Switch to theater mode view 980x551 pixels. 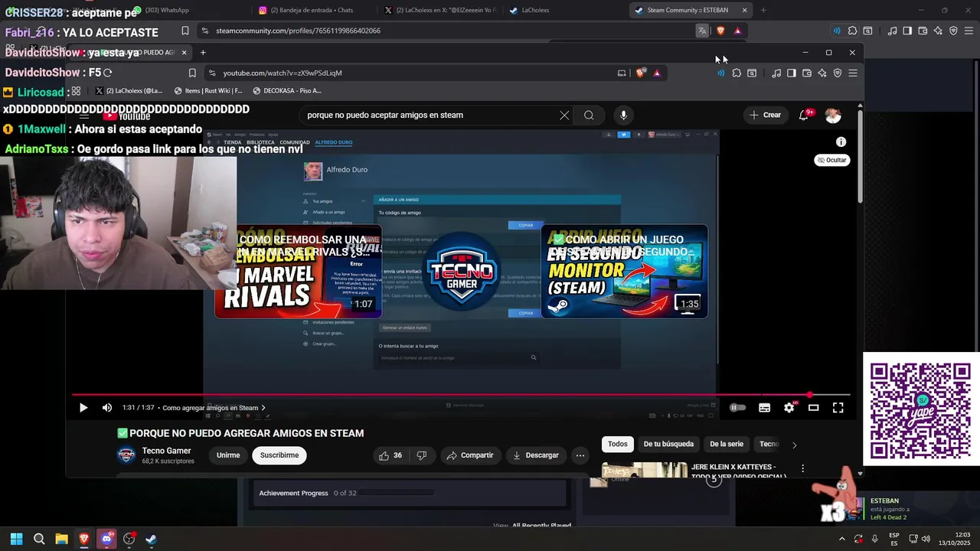(814, 408)
